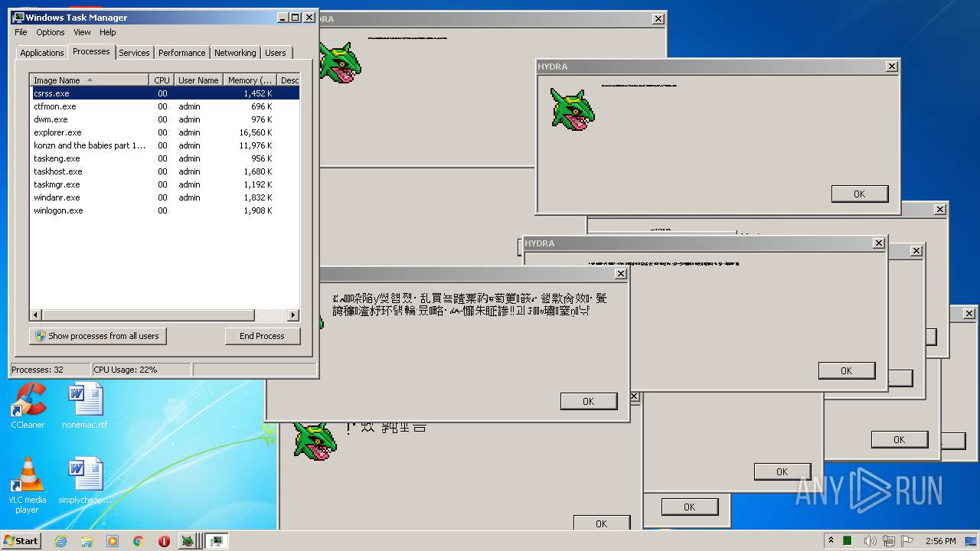
Task: Switch to the Applications tab
Action: click(x=41, y=53)
